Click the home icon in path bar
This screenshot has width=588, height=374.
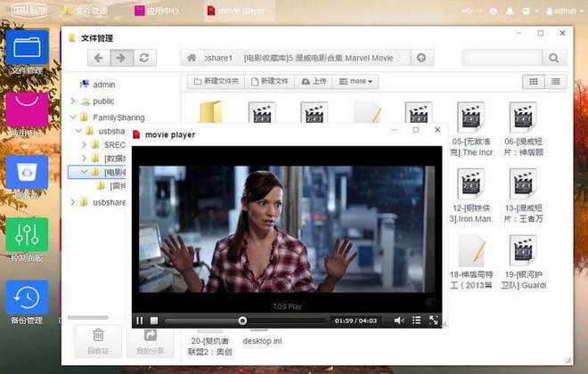[191, 58]
